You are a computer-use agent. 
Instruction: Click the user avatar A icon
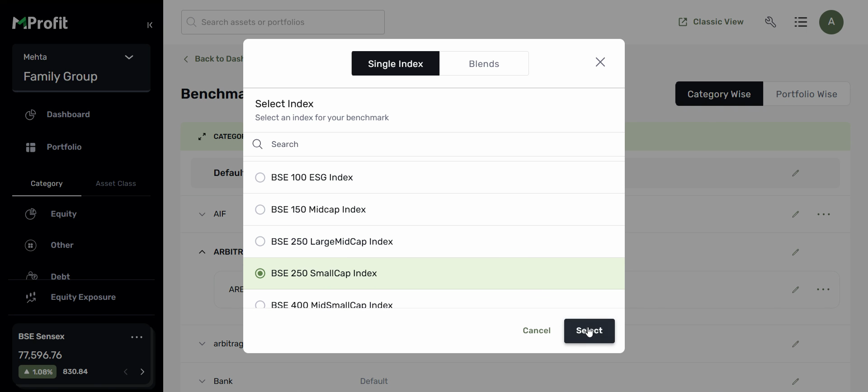[x=831, y=22]
